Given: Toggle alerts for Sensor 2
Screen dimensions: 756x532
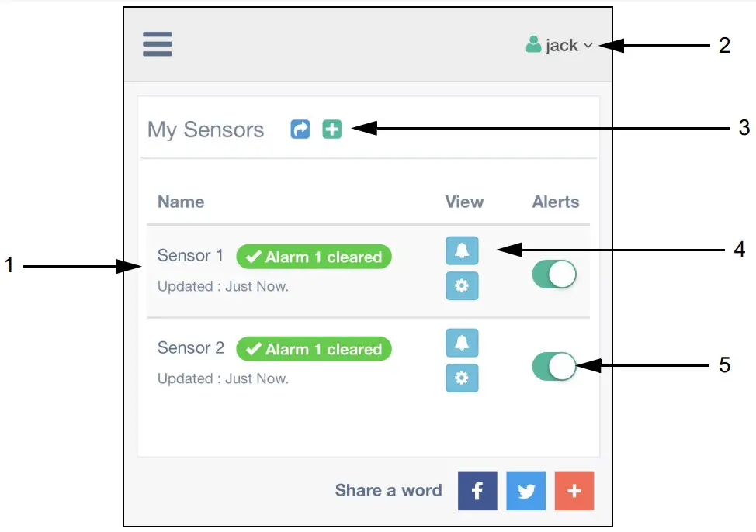Looking at the screenshot, I should [554, 366].
